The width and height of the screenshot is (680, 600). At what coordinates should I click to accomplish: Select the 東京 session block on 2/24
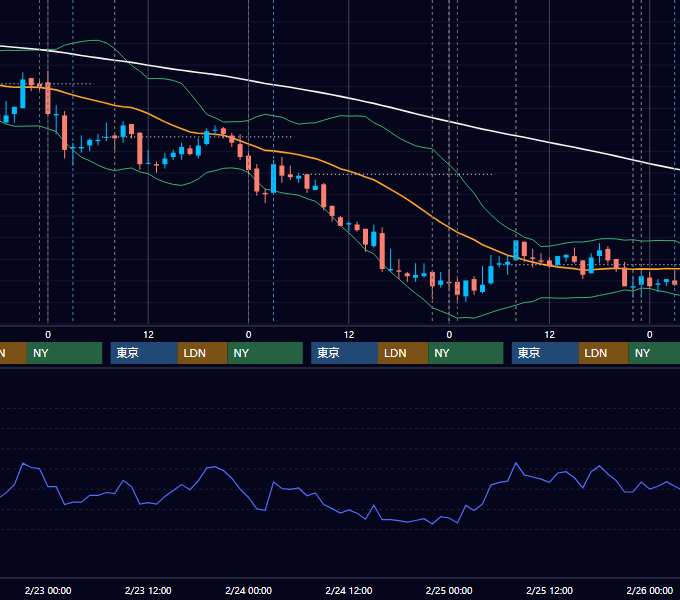(344, 353)
